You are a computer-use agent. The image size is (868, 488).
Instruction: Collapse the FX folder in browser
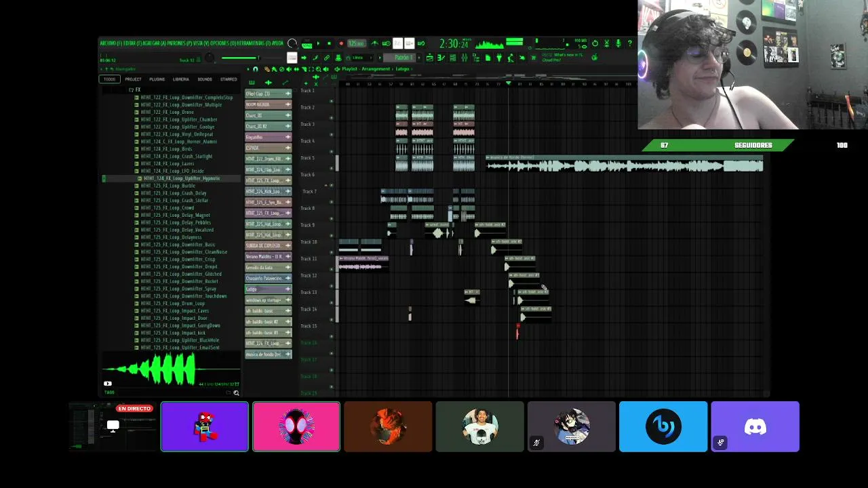(x=135, y=89)
